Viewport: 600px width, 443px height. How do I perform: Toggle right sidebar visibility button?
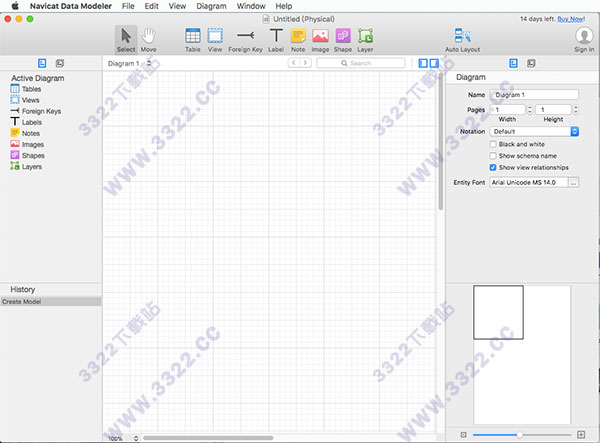[x=434, y=63]
